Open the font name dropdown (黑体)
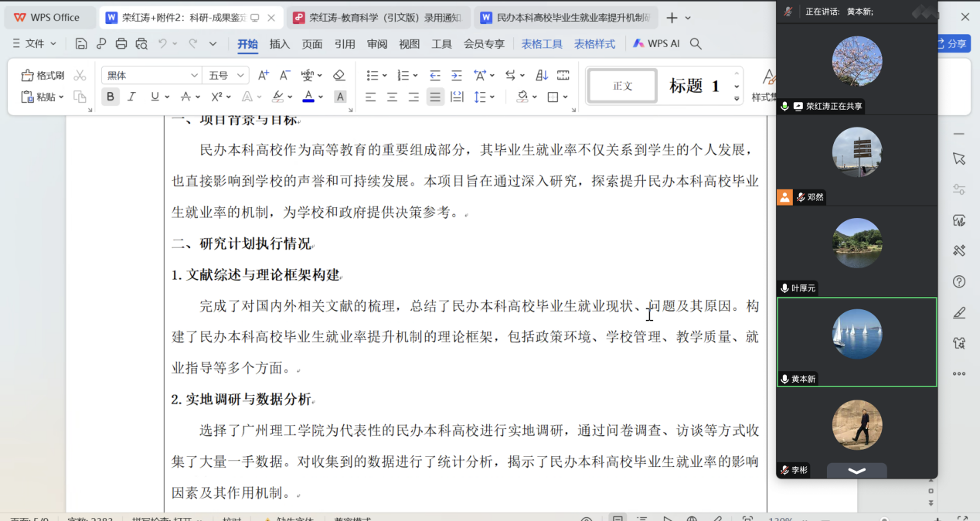 (151, 75)
